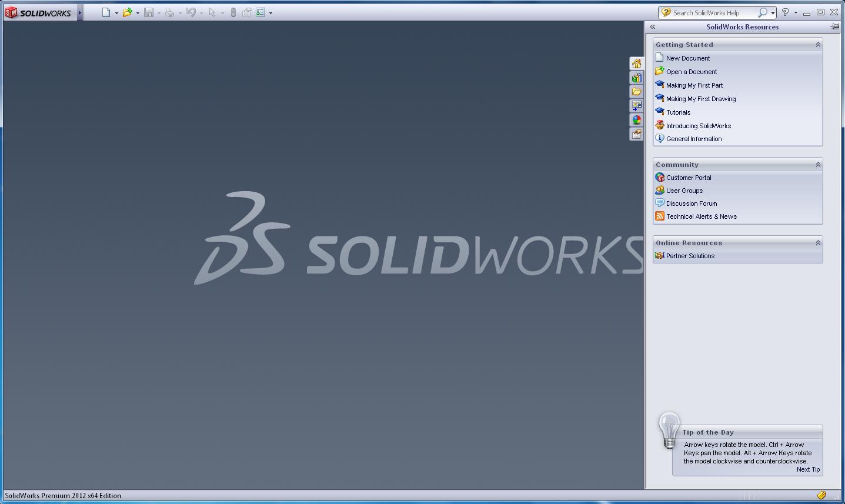Open the Options checklist icon

tap(260, 12)
